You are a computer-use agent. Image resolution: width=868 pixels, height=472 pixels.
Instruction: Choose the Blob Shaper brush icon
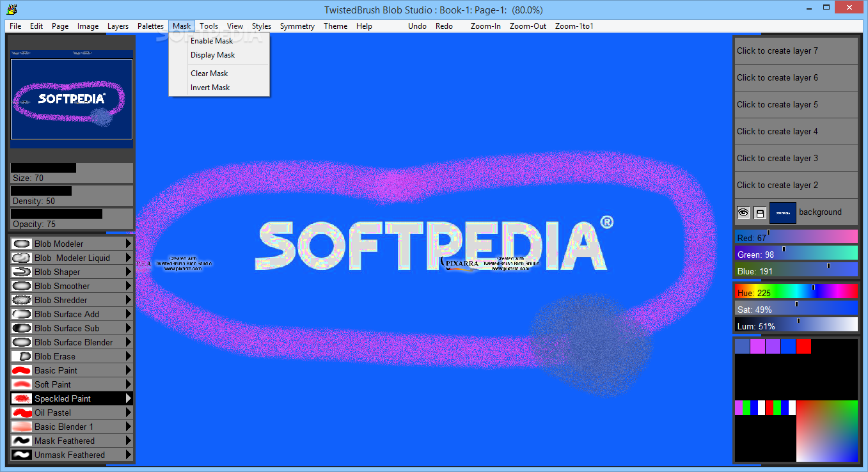point(22,272)
